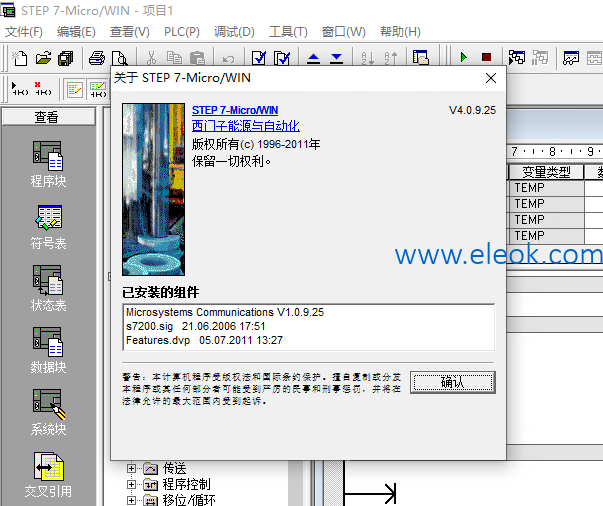Click the Download blue down-arrow icon
This screenshot has width=603, height=506.
336,58
